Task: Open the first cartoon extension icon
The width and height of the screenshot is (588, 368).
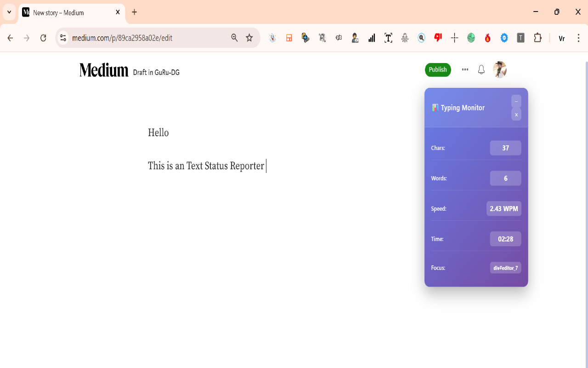Action: click(x=272, y=38)
